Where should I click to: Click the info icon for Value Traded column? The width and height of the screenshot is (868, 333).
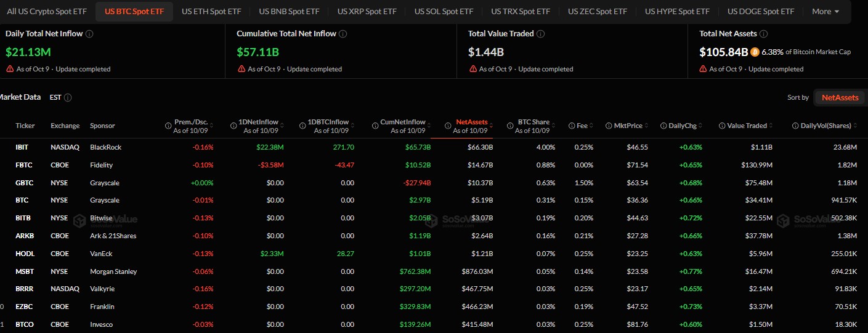point(722,126)
